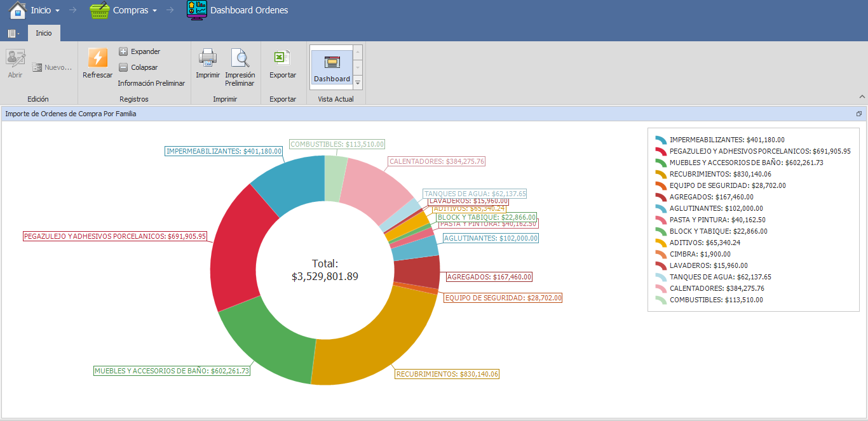This screenshot has height=421, width=868.
Task: Click the Expander plus button
Action: [139, 51]
